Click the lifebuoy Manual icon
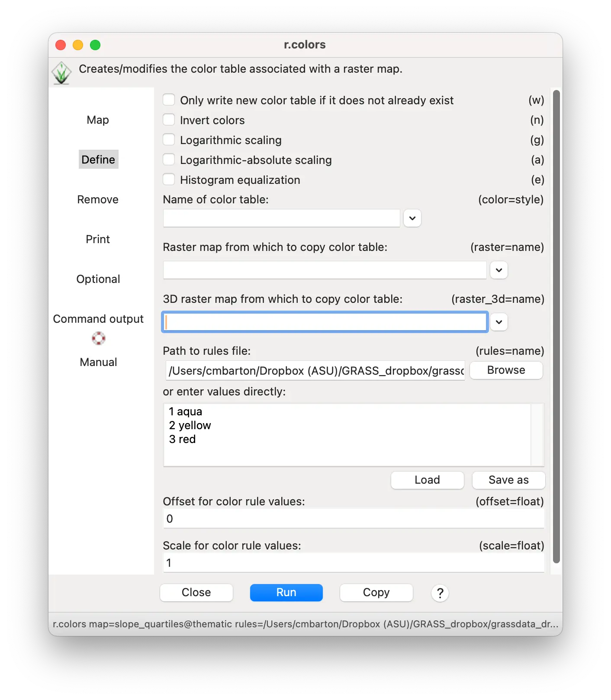Screen dimensions: 611x700 pyautogui.click(x=98, y=338)
